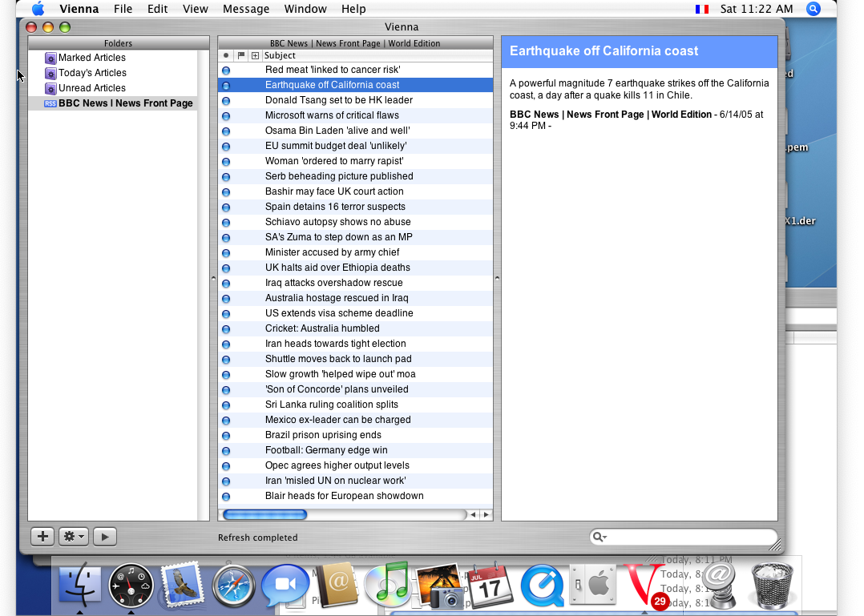
Task: Open the gear action dropdown menu
Action: pyautogui.click(x=73, y=536)
